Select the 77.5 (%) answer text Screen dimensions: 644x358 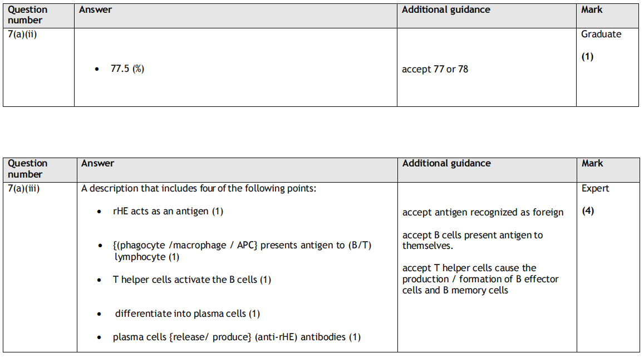pos(127,69)
